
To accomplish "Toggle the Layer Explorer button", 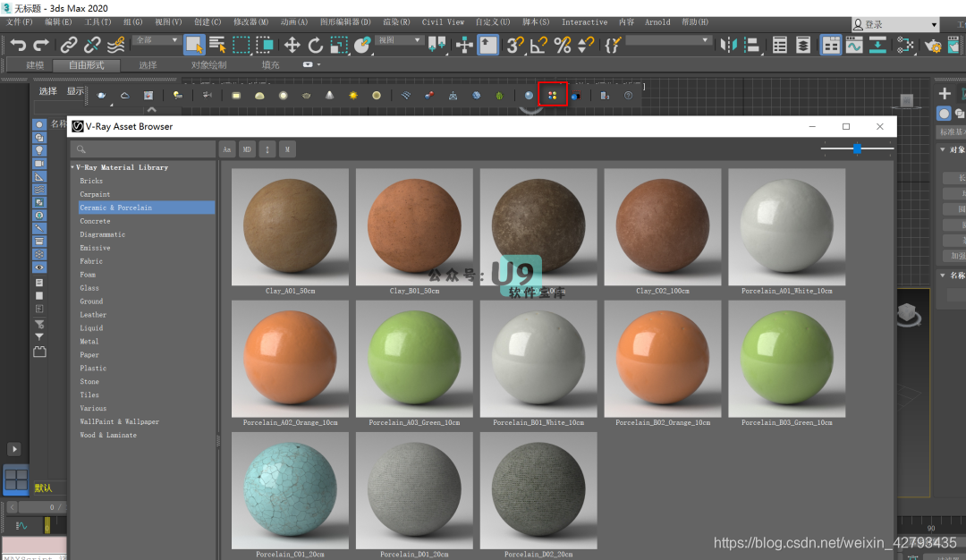I will (x=802, y=45).
